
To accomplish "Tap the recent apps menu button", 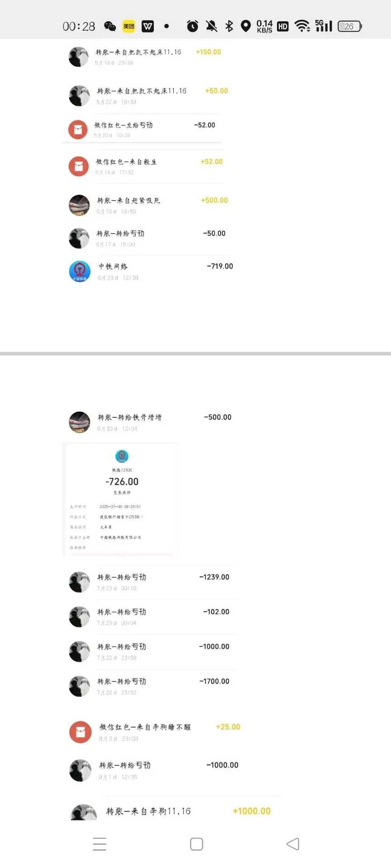I will click(x=100, y=844).
